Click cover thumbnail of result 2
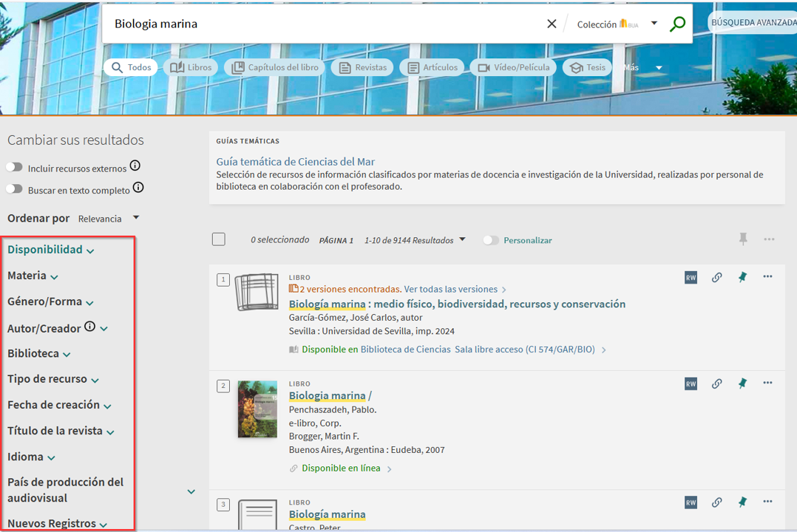The image size is (797, 532). tap(258, 409)
